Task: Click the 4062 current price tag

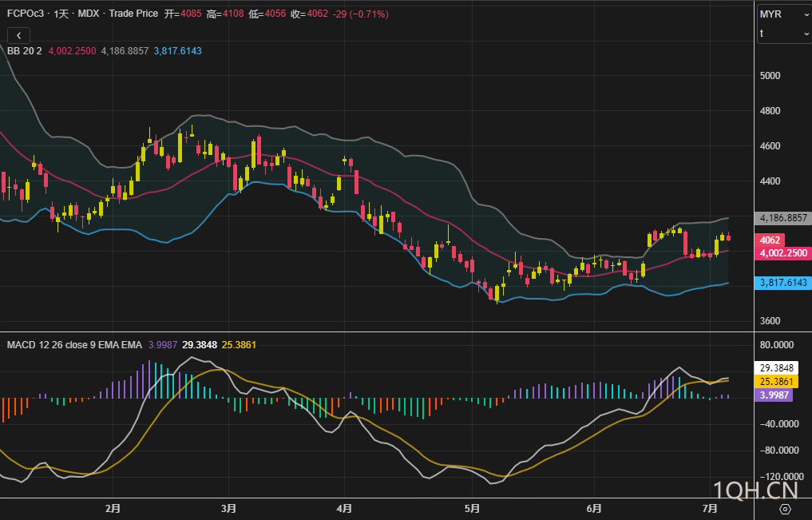Action: point(770,240)
